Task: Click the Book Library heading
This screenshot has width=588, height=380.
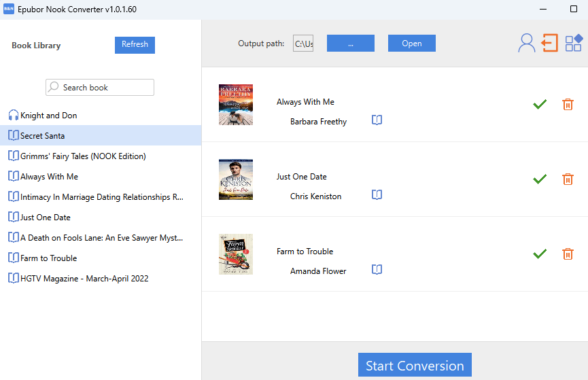Action: [36, 46]
